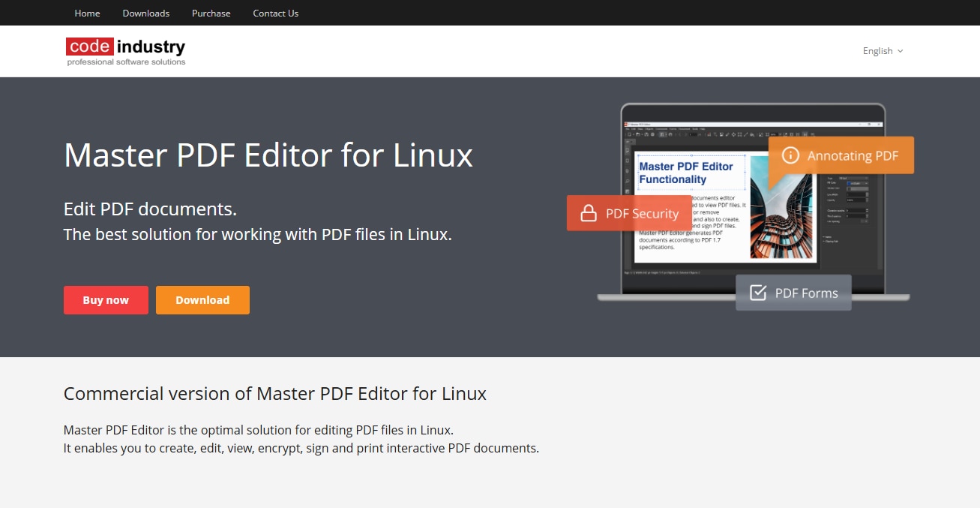Open the Home menu item
Screen dimensions: 980x508
pos(87,13)
